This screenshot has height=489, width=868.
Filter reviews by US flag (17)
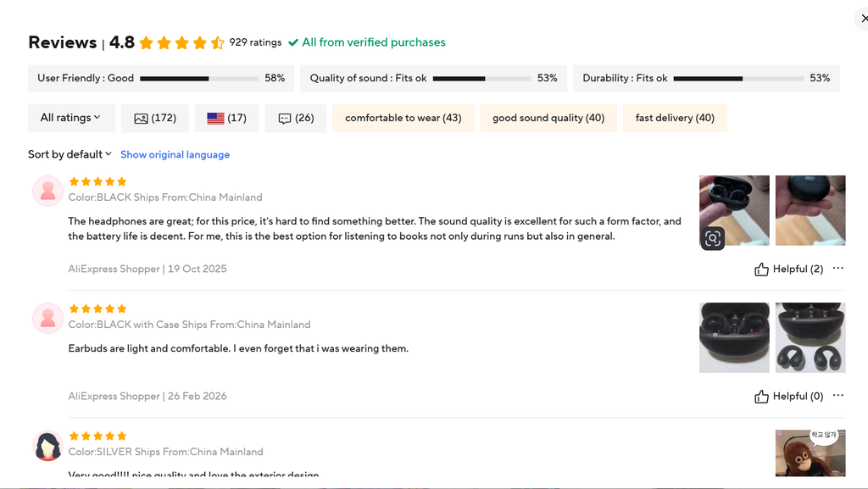226,118
